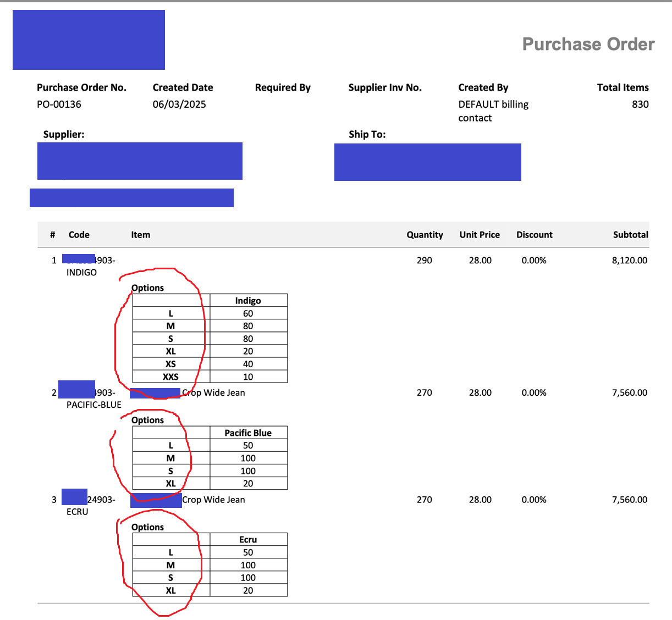The width and height of the screenshot is (672, 620).
Task: Click the Ecru options table header cell
Action: pos(248,540)
